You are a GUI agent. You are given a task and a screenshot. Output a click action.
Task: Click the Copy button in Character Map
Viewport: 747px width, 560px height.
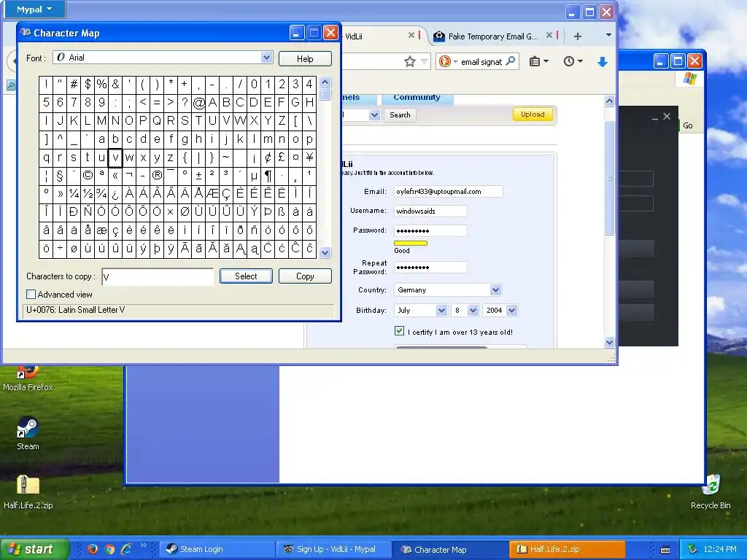305,276
